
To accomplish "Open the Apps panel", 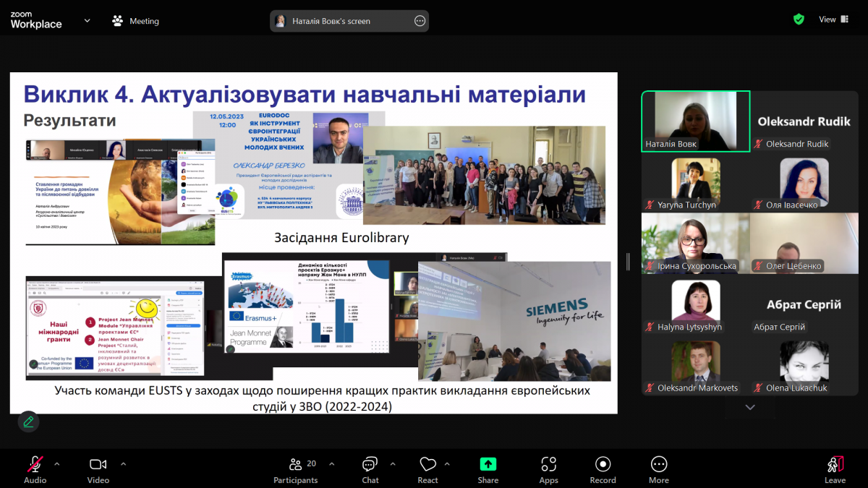I will 548,465.
